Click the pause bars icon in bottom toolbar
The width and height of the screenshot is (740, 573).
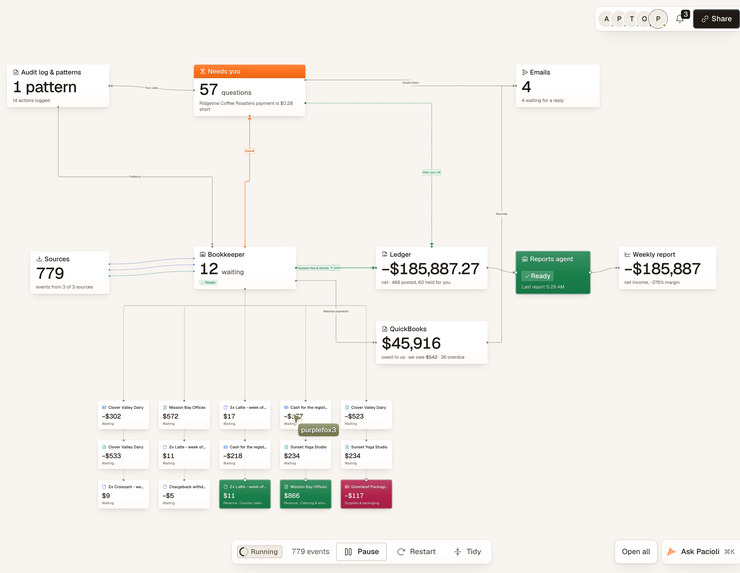click(348, 552)
